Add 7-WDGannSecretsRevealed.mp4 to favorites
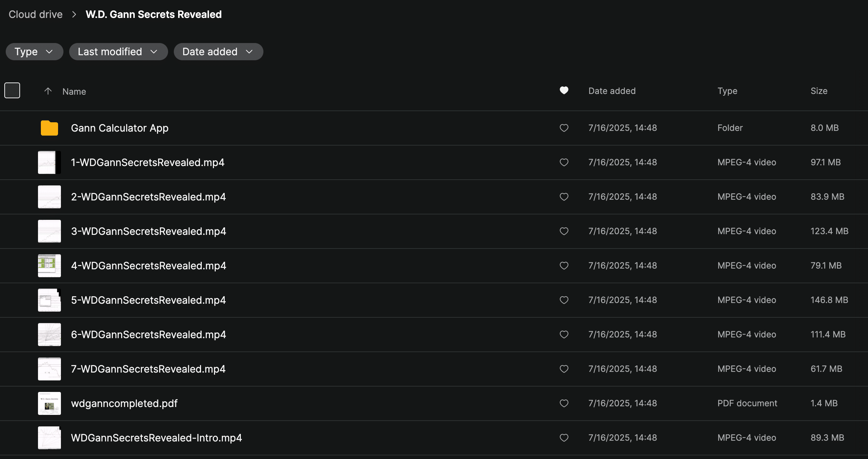 (x=564, y=369)
